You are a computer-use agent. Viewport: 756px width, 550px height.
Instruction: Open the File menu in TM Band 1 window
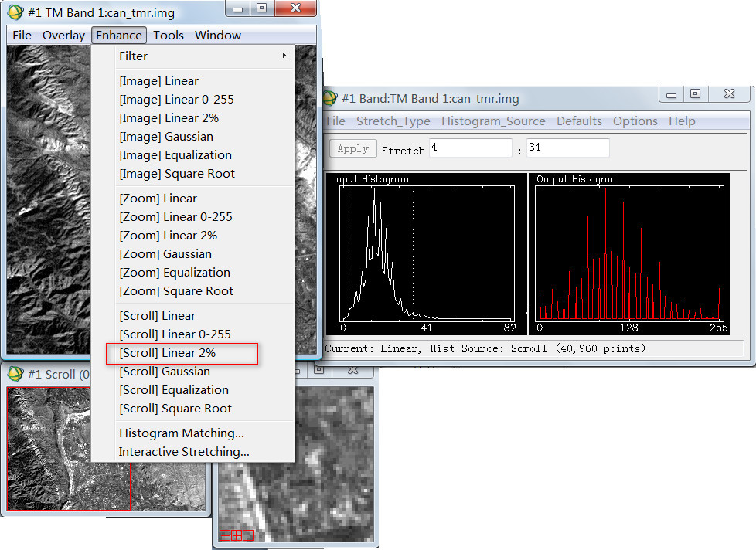pos(22,36)
